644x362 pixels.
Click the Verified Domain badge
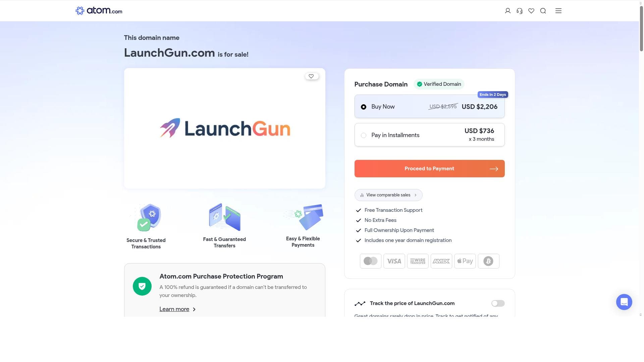click(439, 84)
